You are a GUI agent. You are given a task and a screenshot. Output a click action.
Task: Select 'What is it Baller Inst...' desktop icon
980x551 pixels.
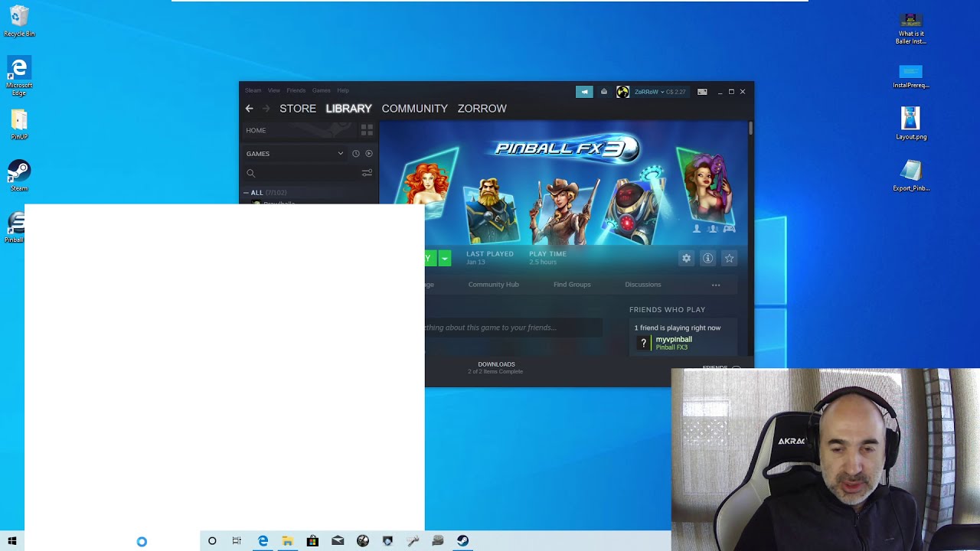[x=910, y=29]
